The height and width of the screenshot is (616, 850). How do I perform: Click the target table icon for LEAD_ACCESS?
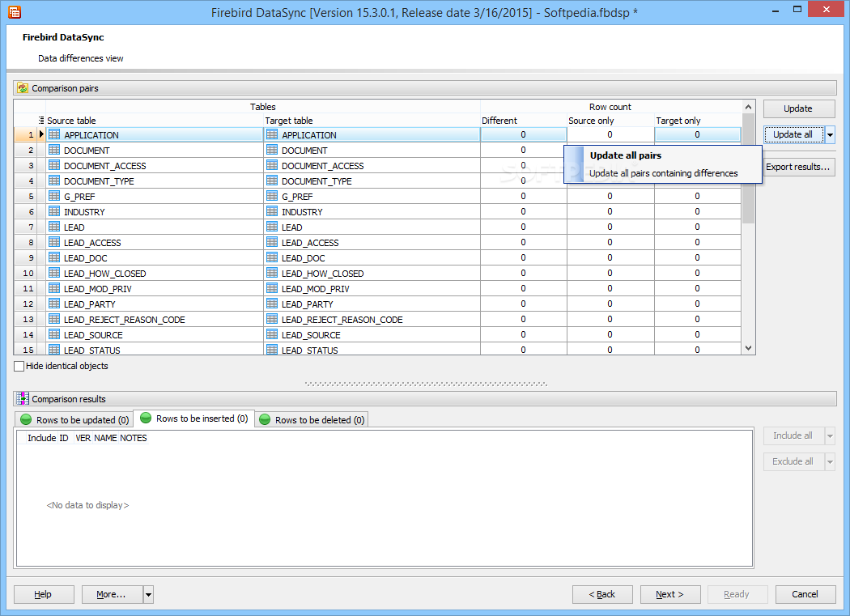272,242
